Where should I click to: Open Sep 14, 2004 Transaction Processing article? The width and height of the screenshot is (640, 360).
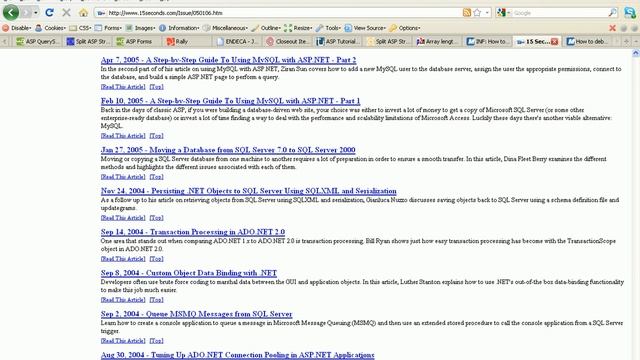tap(193, 232)
